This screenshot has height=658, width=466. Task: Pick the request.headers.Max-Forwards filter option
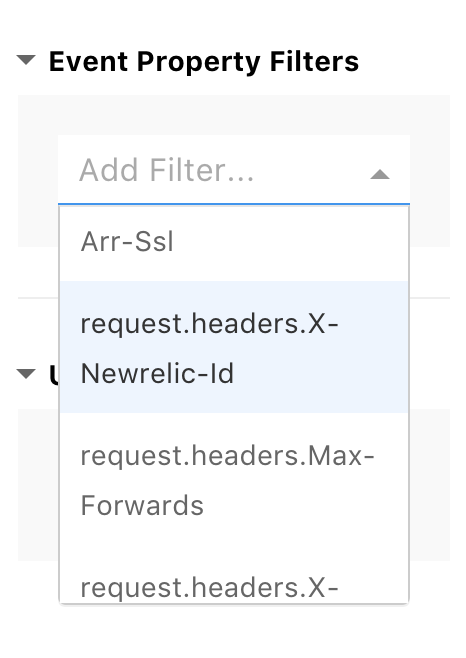point(234,479)
